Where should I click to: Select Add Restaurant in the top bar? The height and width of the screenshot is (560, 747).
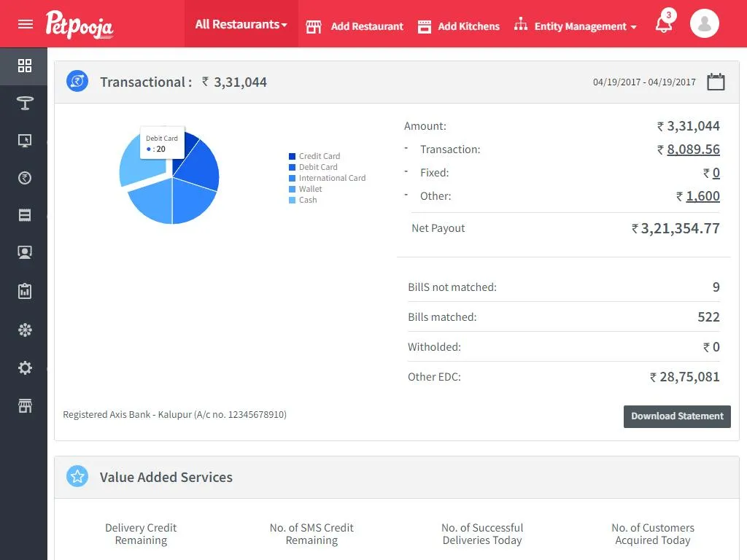pyautogui.click(x=355, y=26)
